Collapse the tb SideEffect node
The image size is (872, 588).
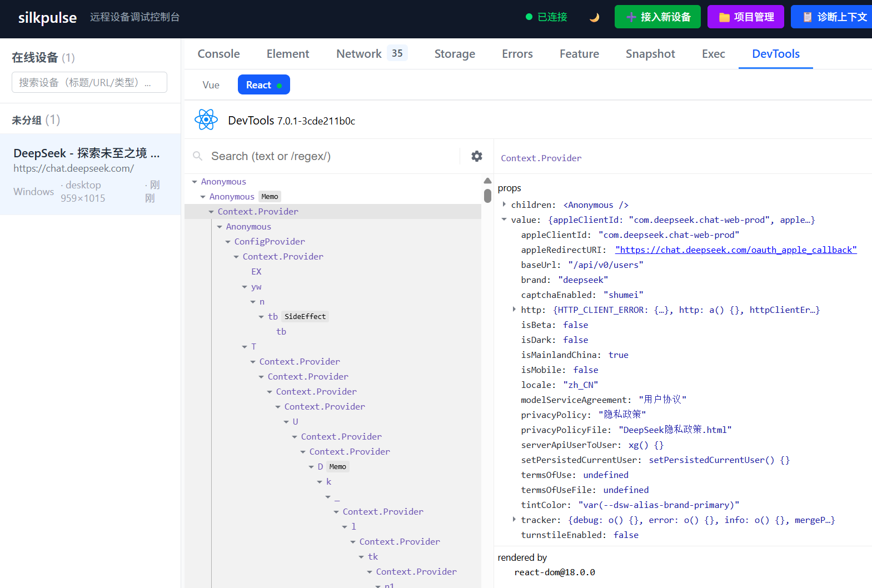click(261, 317)
